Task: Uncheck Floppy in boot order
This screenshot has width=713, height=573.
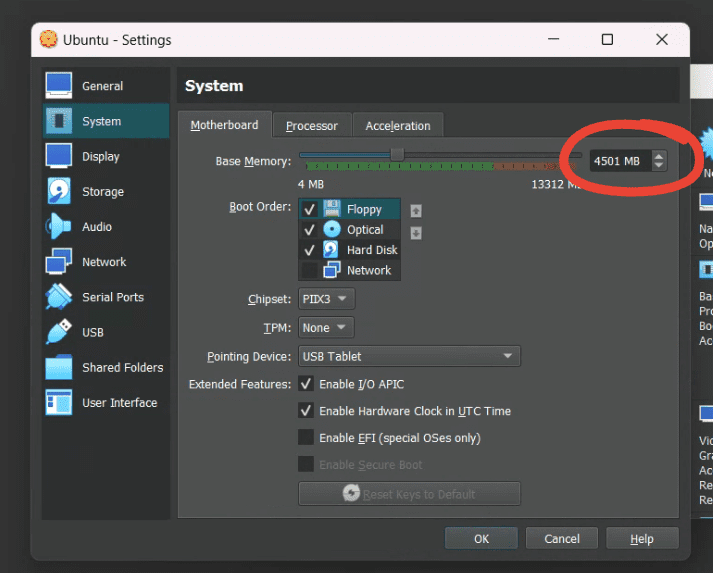Action: [x=310, y=209]
